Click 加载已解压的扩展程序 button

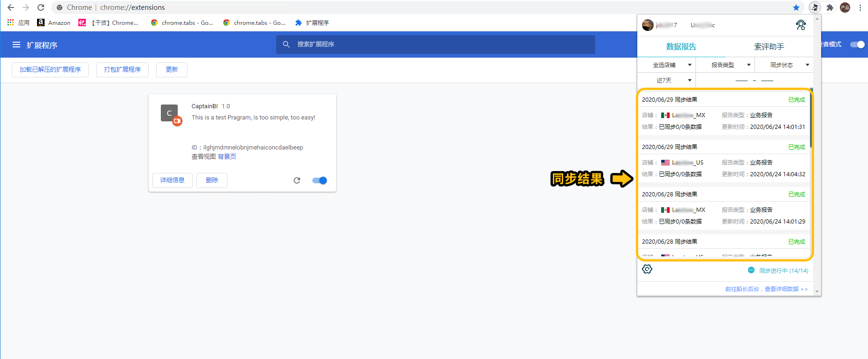point(50,70)
